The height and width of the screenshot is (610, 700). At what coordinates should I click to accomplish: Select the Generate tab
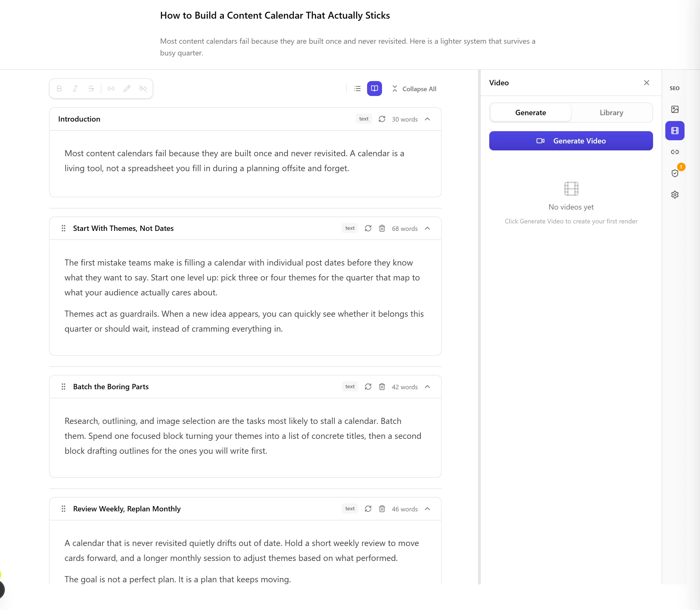(530, 113)
